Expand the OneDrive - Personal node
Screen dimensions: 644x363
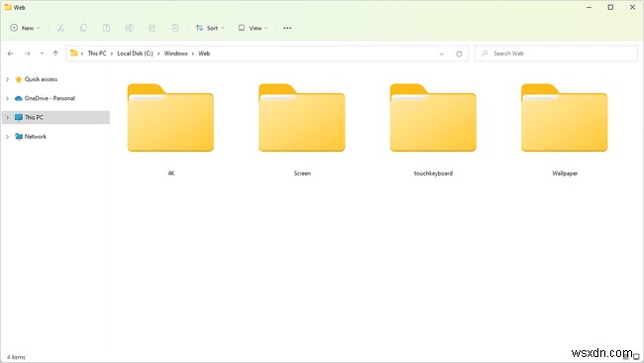(x=7, y=98)
